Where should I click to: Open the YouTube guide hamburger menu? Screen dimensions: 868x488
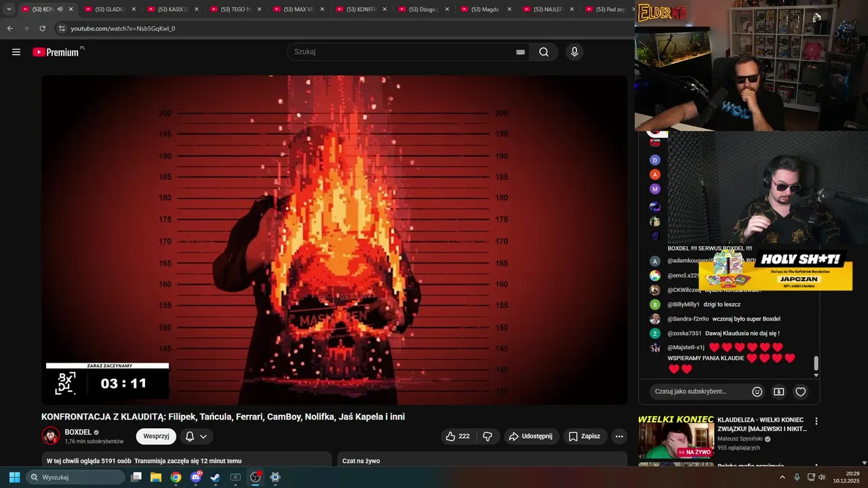pyautogui.click(x=16, y=52)
